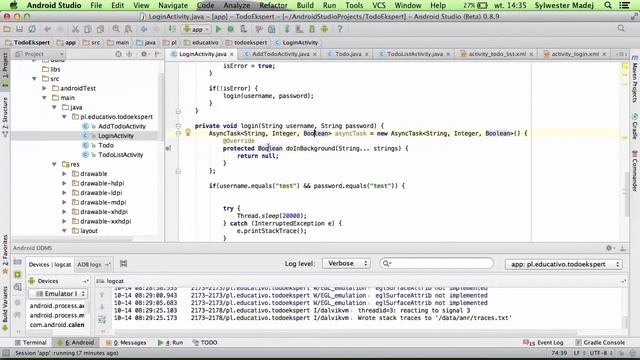Screen dimensions: 640x360
Task: Open the 4: Run tool window button
Action: pyautogui.click(x=170, y=342)
